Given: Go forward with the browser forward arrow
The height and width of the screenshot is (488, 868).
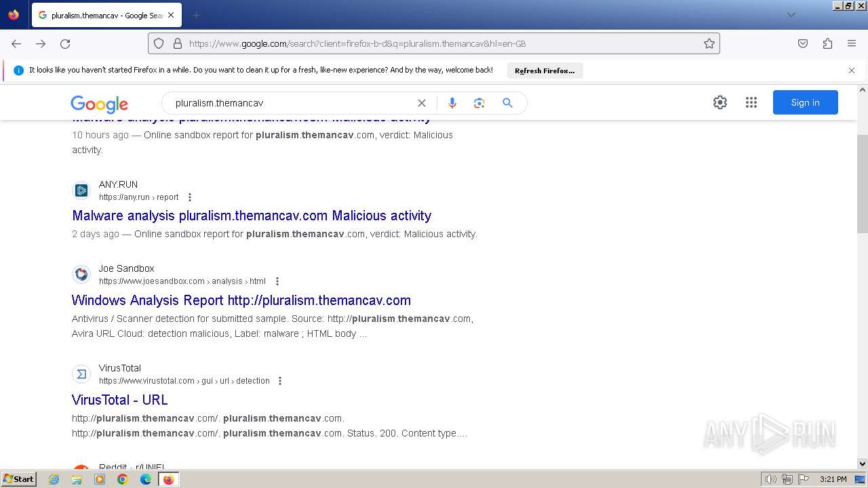Looking at the screenshot, I should pos(41,43).
